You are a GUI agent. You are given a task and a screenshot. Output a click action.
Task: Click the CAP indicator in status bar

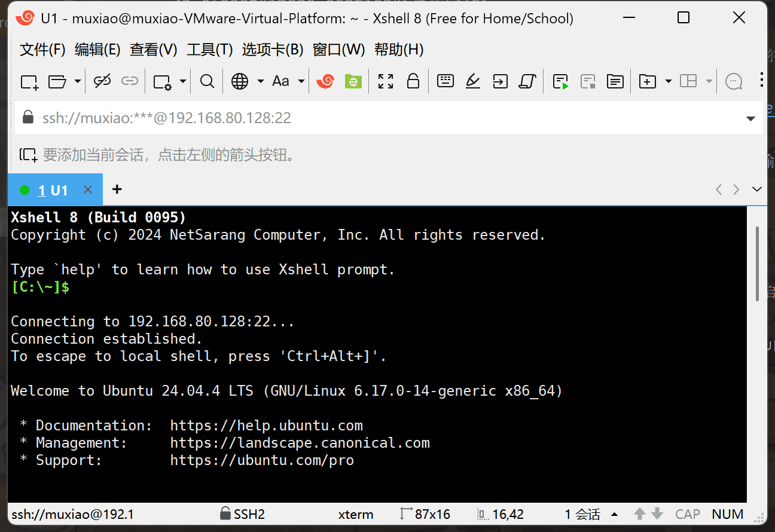click(688, 514)
